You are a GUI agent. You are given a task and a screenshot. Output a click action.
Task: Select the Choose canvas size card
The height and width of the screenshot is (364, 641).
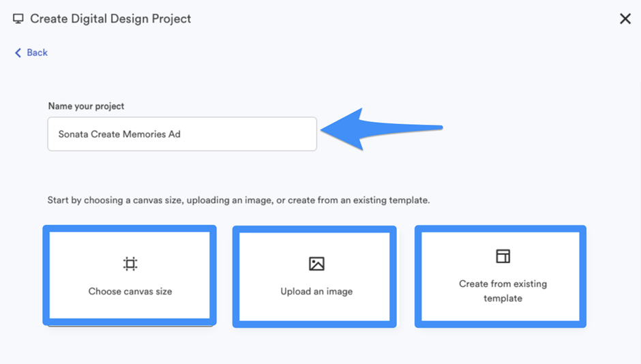pyautogui.click(x=130, y=275)
